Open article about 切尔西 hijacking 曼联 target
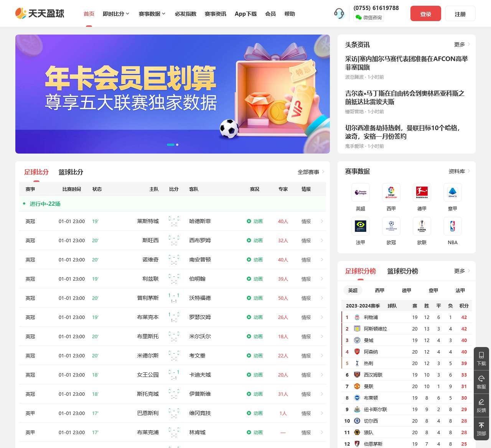The height and width of the screenshot is (448, 491). pos(403,132)
